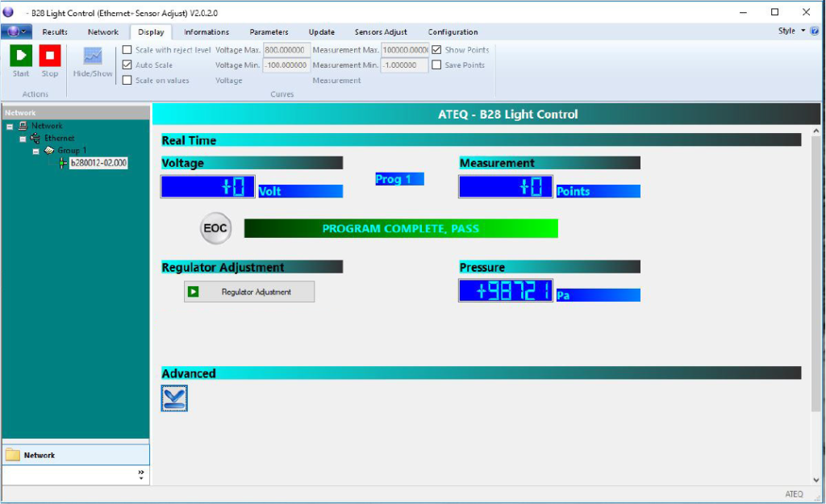This screenshot has width=826, height=504.
Task: Click the help icon beside Style
Action: click(814, 31)
